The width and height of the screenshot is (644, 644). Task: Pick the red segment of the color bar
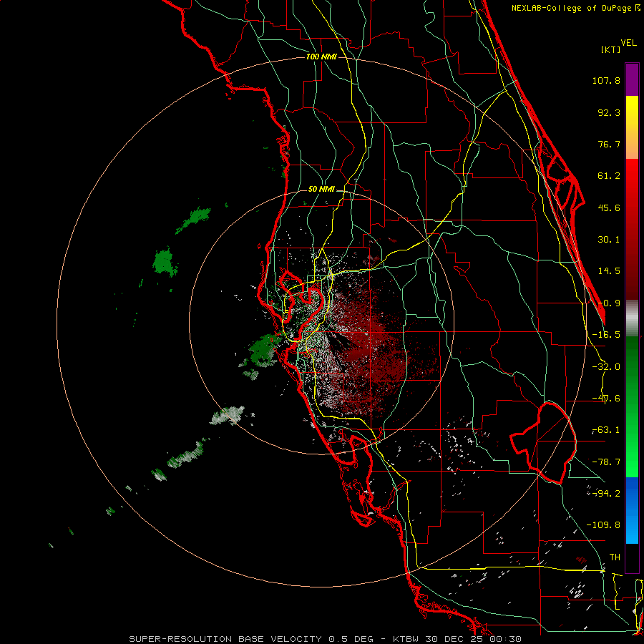(x=632, y=229)
